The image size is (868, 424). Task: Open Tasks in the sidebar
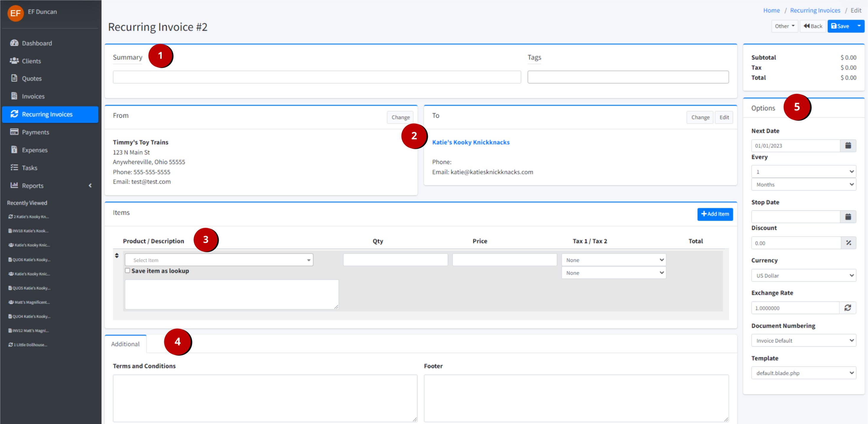[29, 168]
